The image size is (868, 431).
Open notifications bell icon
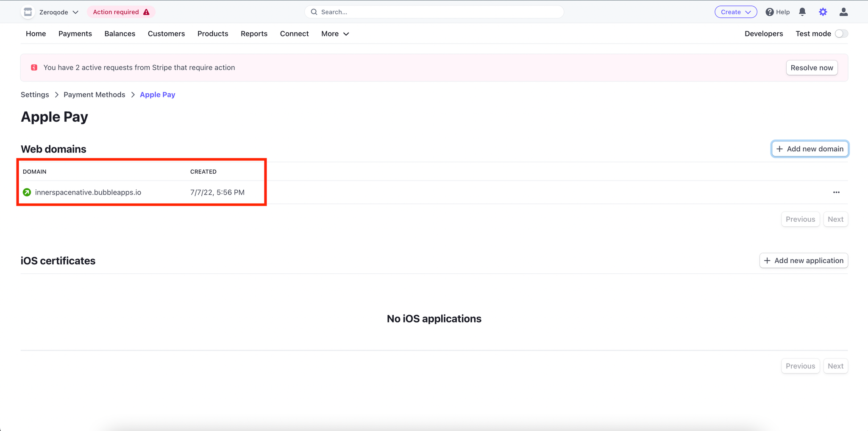click(802, 12)
